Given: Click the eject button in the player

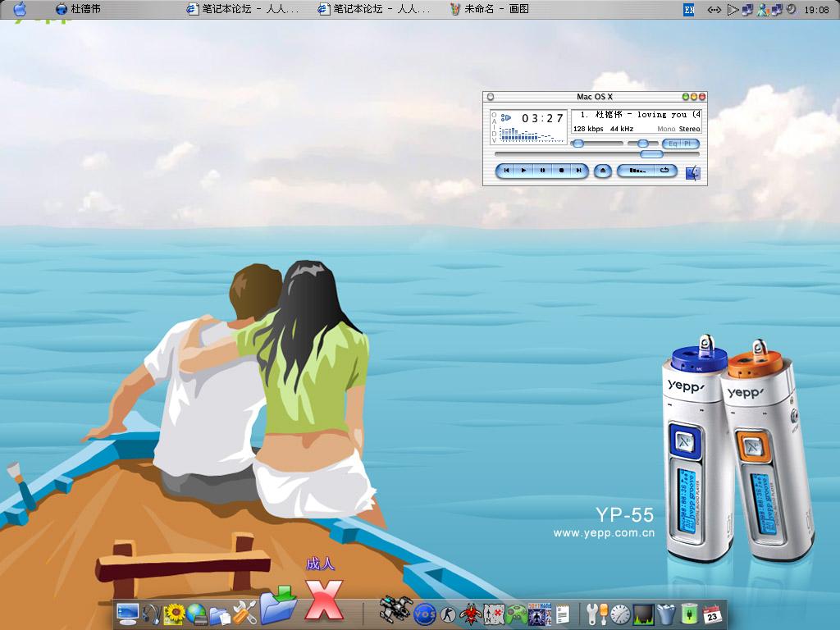Looking at the screenshot, I should click(x=603, y=171).
